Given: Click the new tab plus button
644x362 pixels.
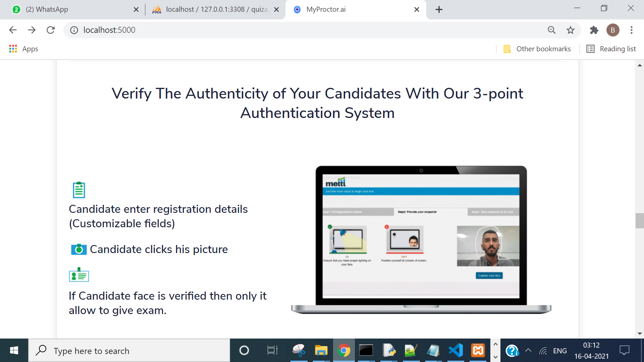Looking at the screenshot, I should [x=437, y=9].
